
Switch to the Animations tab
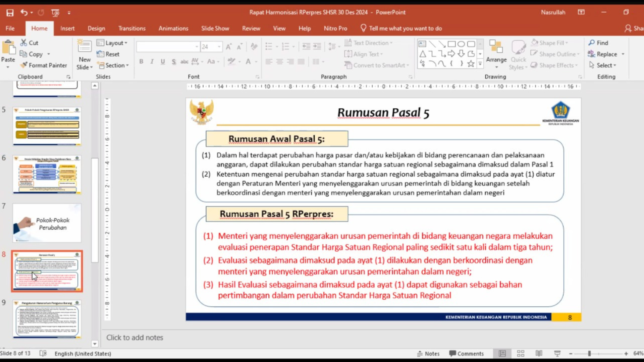[173, 28]
